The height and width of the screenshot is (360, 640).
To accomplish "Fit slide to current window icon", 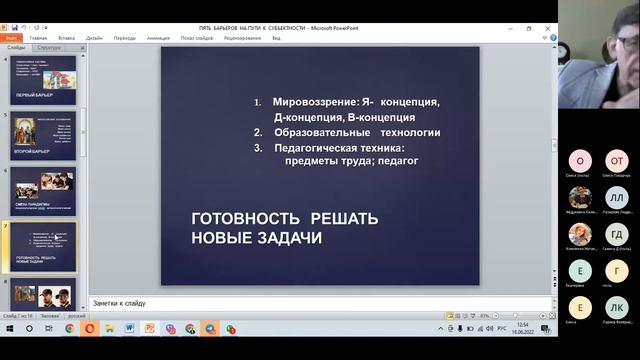I will 552,316.
